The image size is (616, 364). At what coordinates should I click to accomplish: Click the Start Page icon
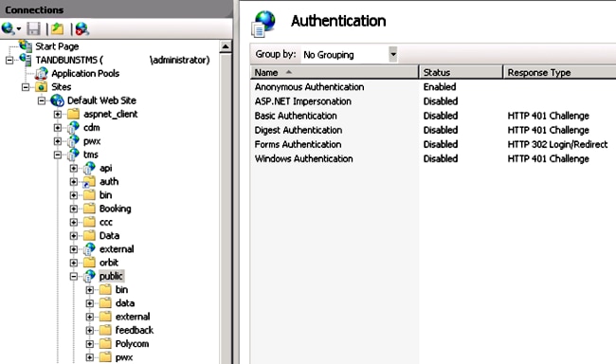tap(26, 46)
